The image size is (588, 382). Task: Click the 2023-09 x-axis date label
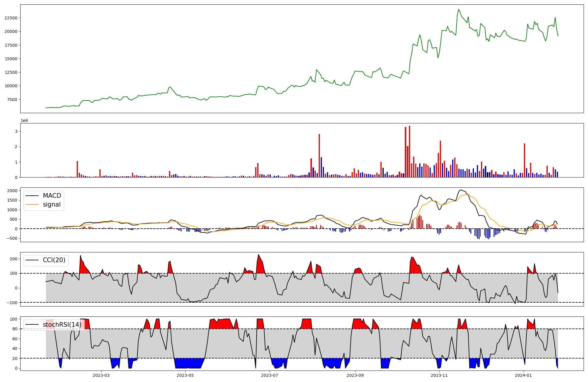tap(355, 375)
